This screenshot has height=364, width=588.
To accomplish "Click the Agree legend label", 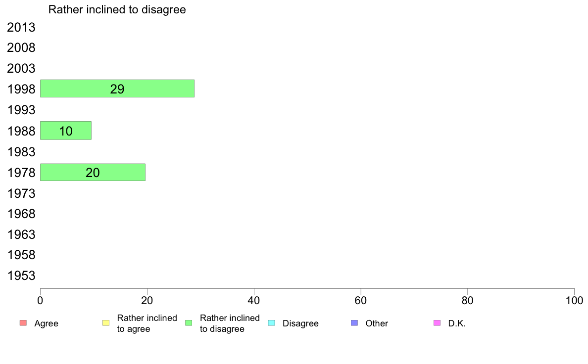I will coord(46,323).
